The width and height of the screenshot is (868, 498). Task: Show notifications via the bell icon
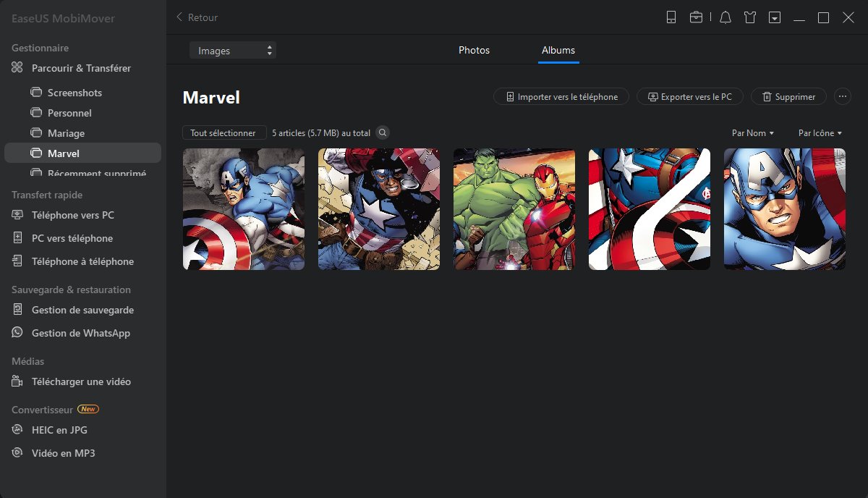(x=726, y=17)
